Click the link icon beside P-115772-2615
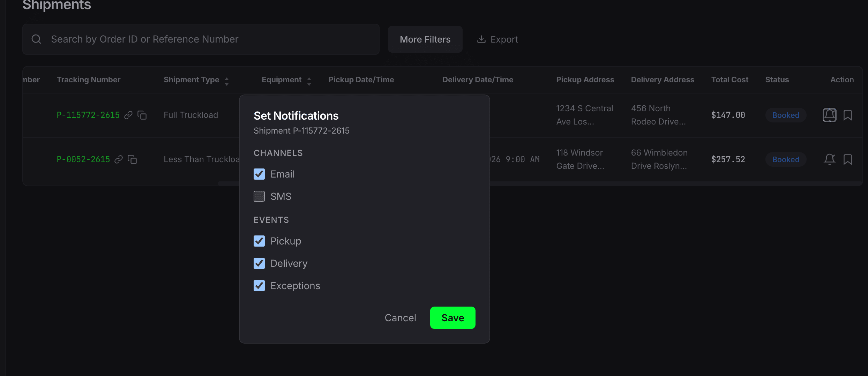Viewport: 868px width, 376px height. [x=128, y=115]
